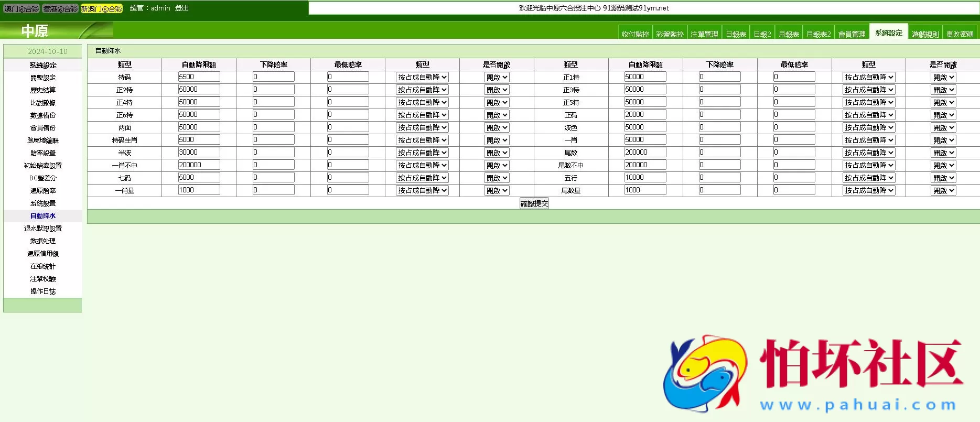Viewport: 980px width, 422px height.
Task: Open the 類型 dropdown in the 特码 row
Action: (x=422, y=77)
